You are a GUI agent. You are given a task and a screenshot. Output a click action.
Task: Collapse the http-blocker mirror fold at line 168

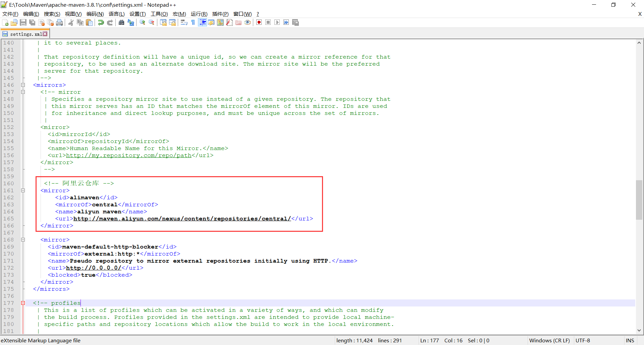[x=23, y=240]
